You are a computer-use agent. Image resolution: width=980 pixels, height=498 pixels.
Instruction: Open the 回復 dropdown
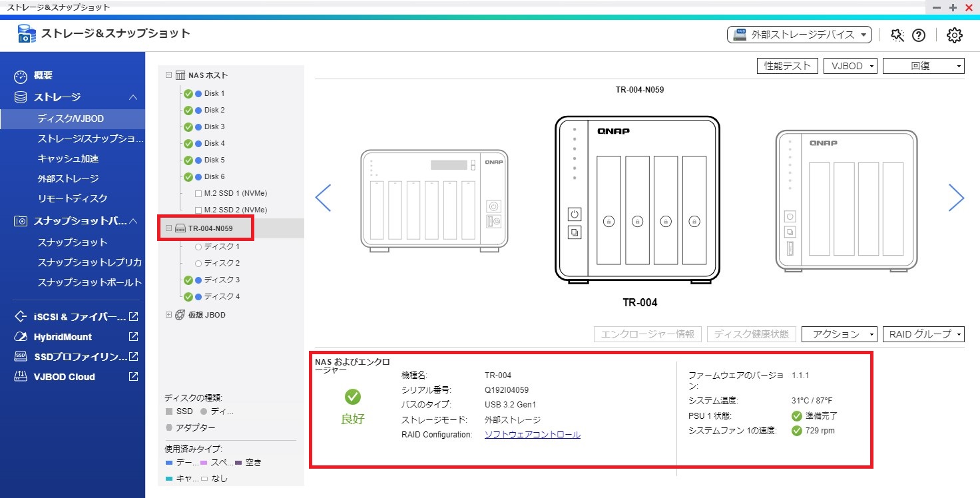coord(923,66)
